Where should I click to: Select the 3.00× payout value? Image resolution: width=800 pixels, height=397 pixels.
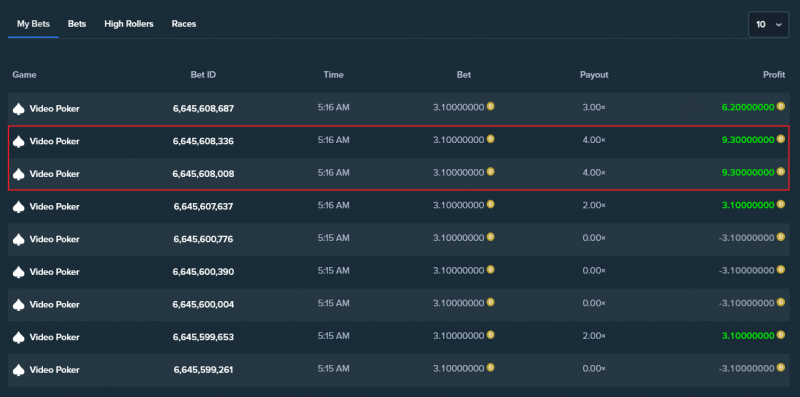594,107
